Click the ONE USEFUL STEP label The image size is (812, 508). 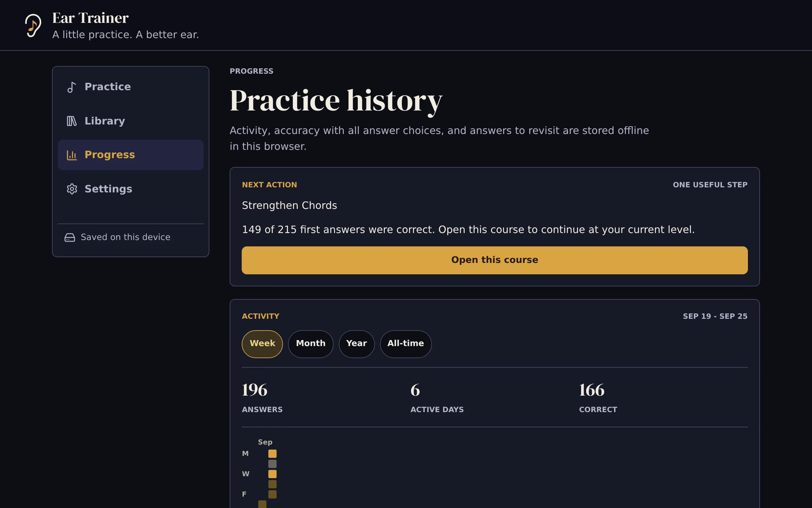710,185
